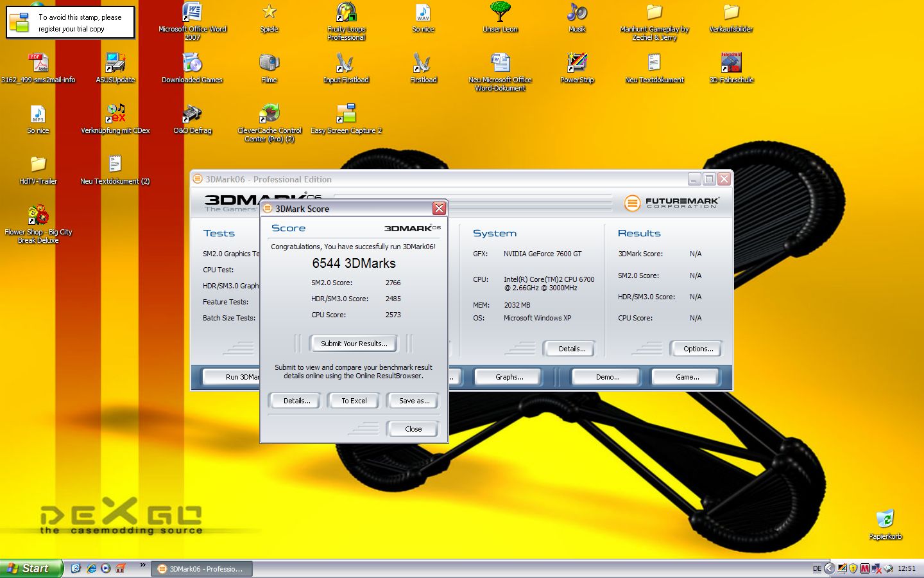This screenshot has width=924, height=578.
Task: Launch Windows Media Player from Quick Launch
Action: (106, 568)
